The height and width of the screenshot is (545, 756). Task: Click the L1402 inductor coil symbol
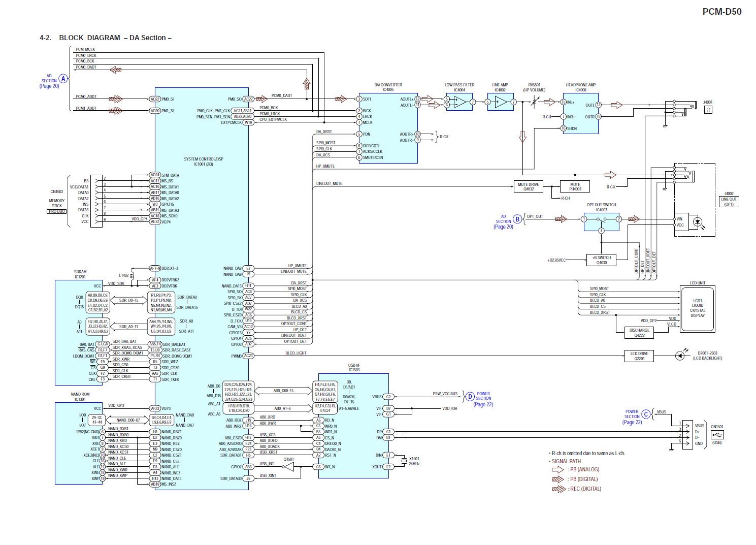(132, 275)
